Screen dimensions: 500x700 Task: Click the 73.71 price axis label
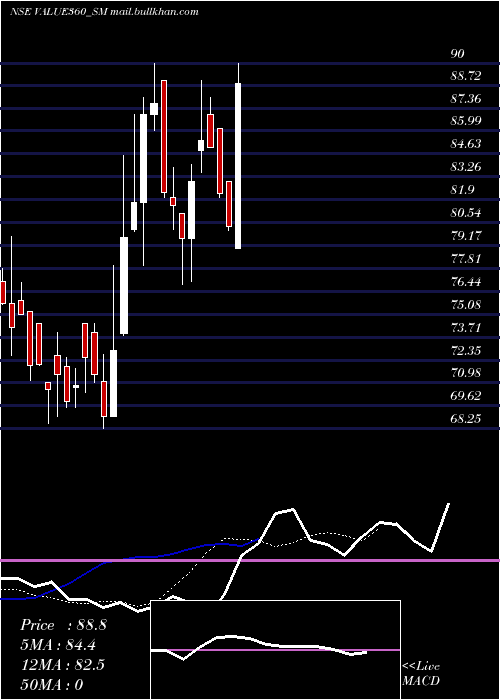pos(466,328)
